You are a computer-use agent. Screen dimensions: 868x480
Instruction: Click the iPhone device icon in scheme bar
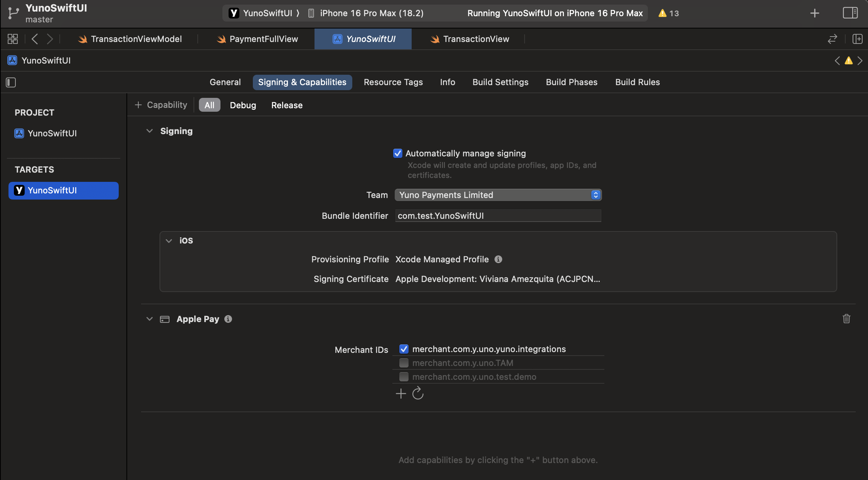pos(311,13)
